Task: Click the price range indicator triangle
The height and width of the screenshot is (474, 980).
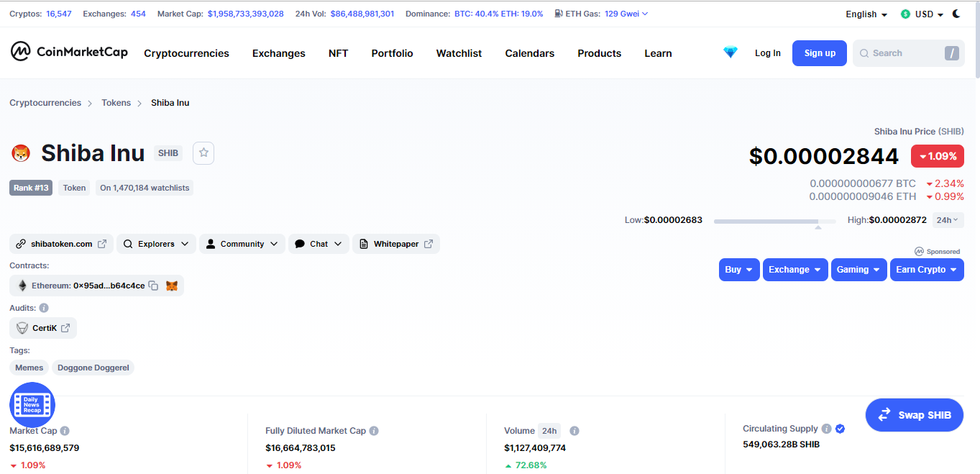Action: [x=818, y=227]
